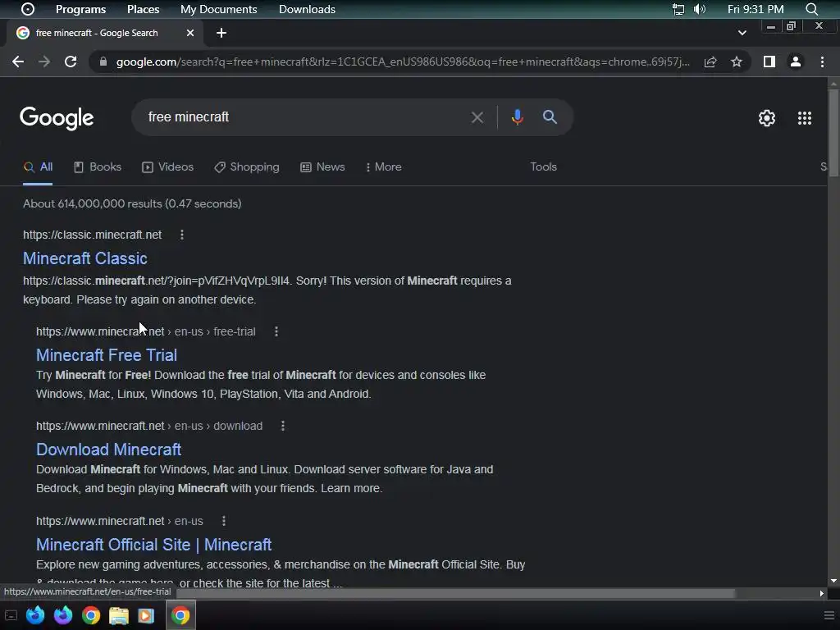Share this page from address bar
This screenshot has width=840, height=630.
coord(710,62)
